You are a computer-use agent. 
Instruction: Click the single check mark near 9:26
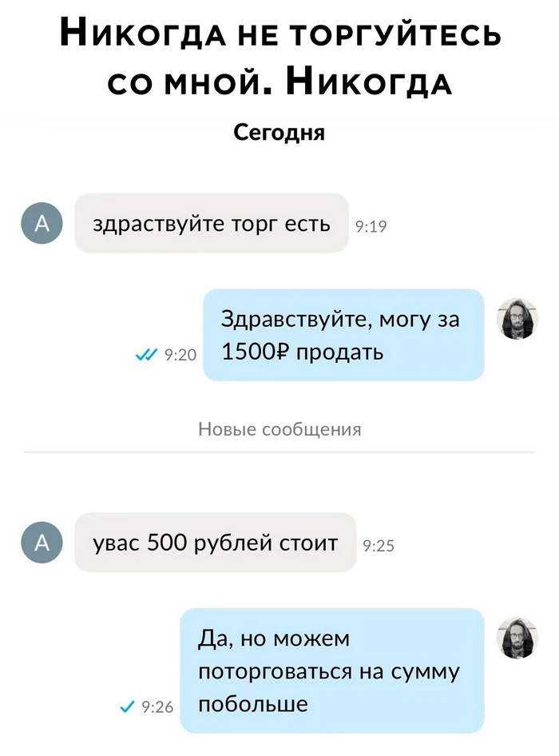point(127,706)
